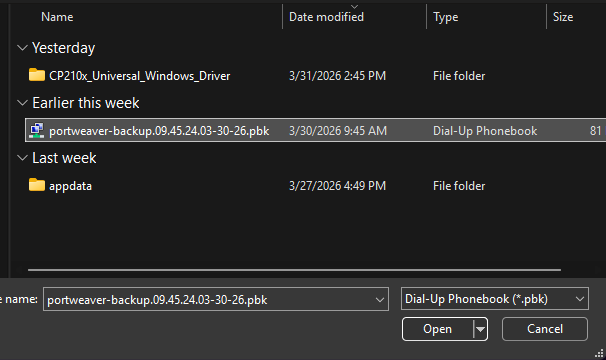Click the Cancel button

(x=545, y=329)
